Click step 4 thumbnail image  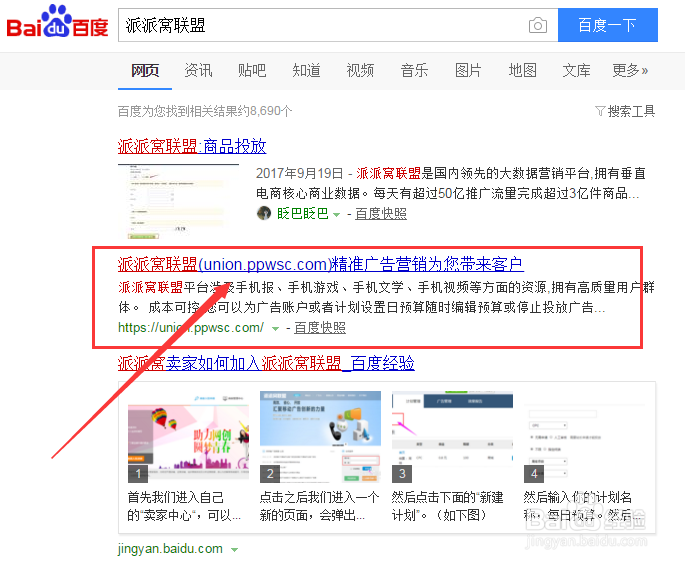[585, 437]
